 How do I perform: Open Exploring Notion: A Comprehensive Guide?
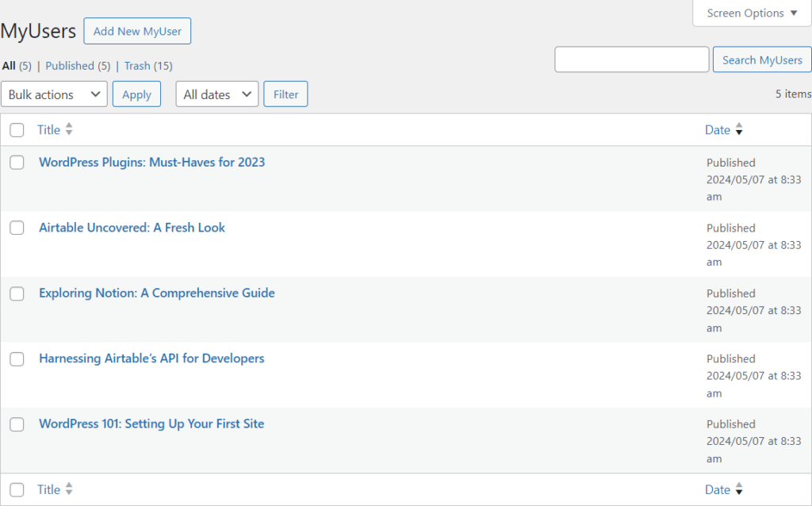coord(157,293)
